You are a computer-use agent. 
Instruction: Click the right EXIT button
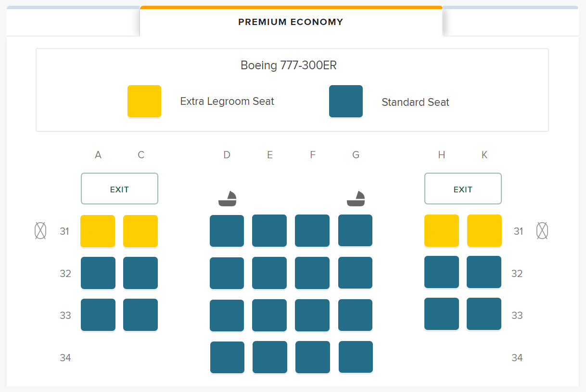[x=463, y=189]
